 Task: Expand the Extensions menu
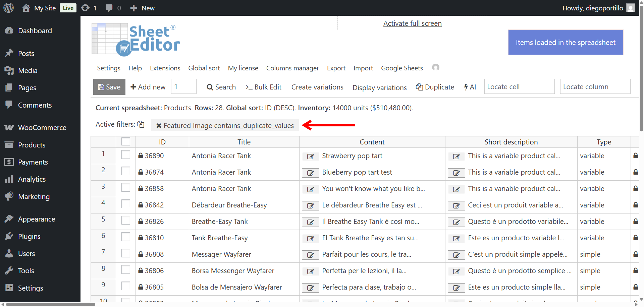[165, 68]
